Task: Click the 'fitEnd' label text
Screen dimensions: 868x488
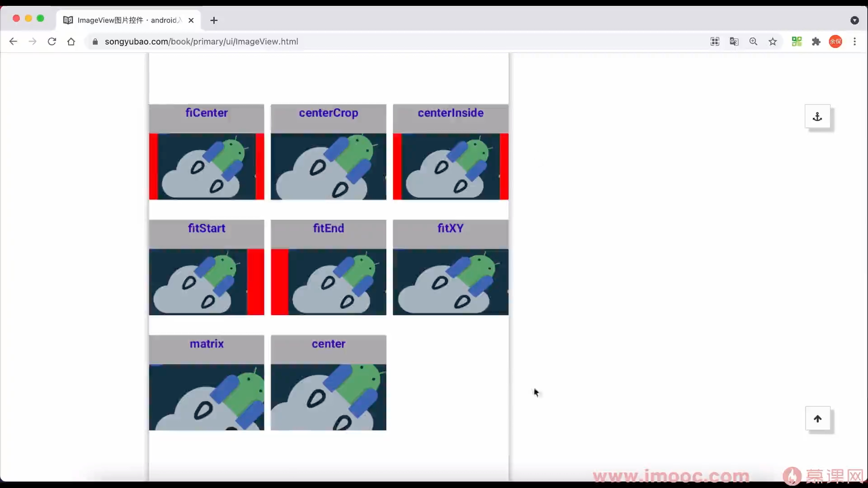Action: 329,228
